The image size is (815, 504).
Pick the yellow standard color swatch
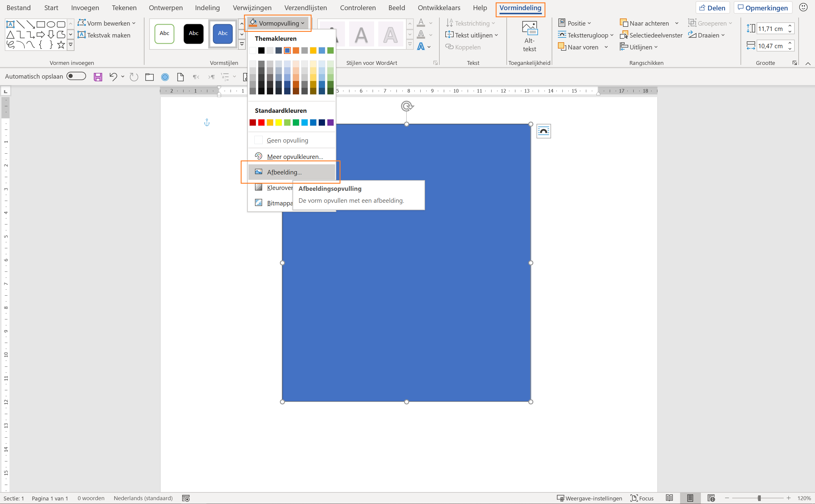(x=279, y=123)
